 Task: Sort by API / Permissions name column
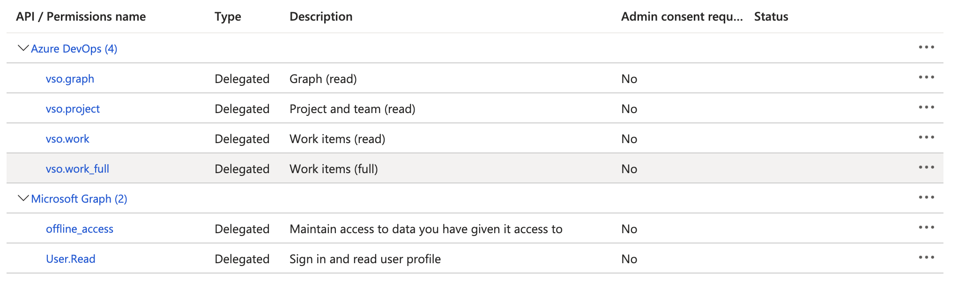[81, 16]
